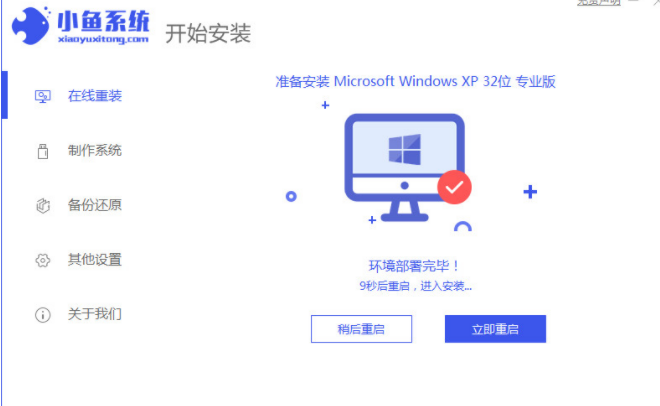Select the 其他设置 menu label
660x406 pixels.
click(x=95, y=260)
